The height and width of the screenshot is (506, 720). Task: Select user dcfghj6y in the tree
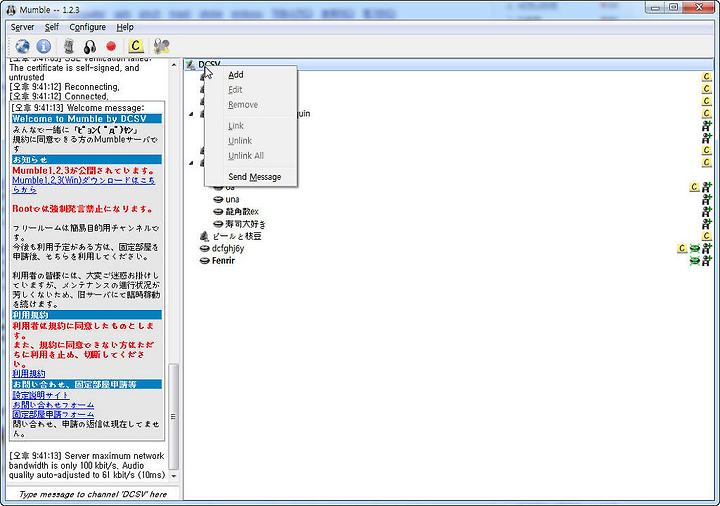point(228,248)
